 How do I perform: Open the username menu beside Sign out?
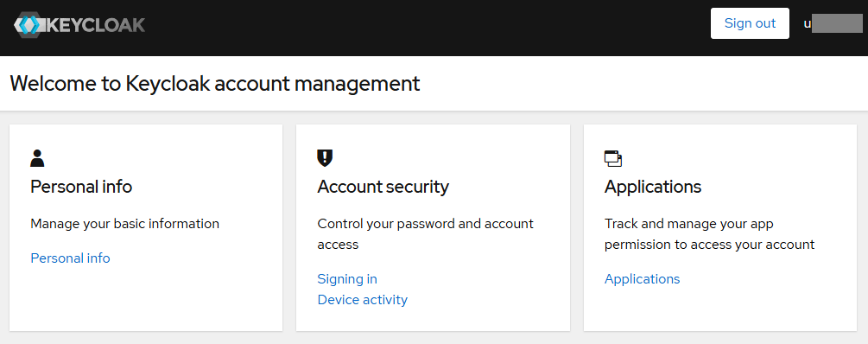[833, 24]
